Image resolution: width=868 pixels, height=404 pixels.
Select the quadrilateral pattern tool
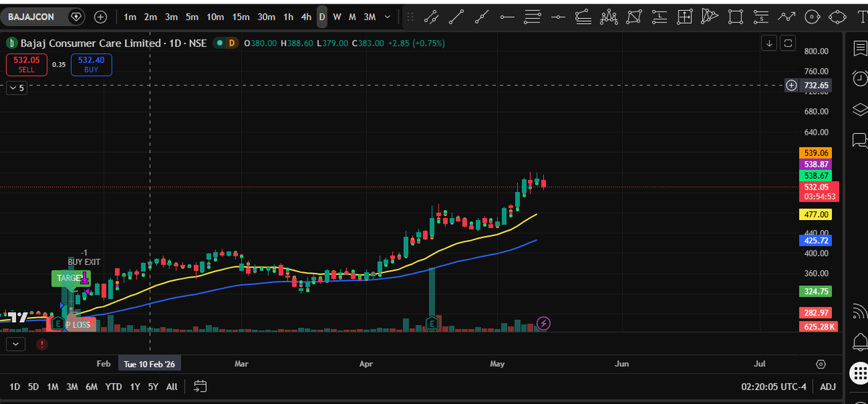click(634, 17)
